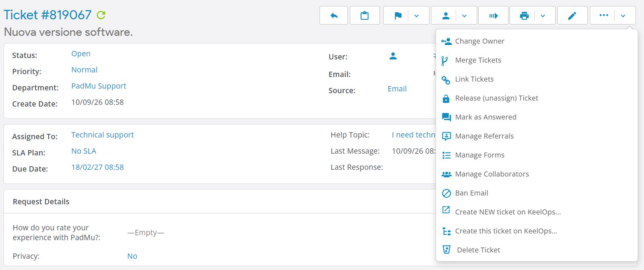Click the Nuova versione software subject text
Screen dimensions: 644x270
point(68,32)
